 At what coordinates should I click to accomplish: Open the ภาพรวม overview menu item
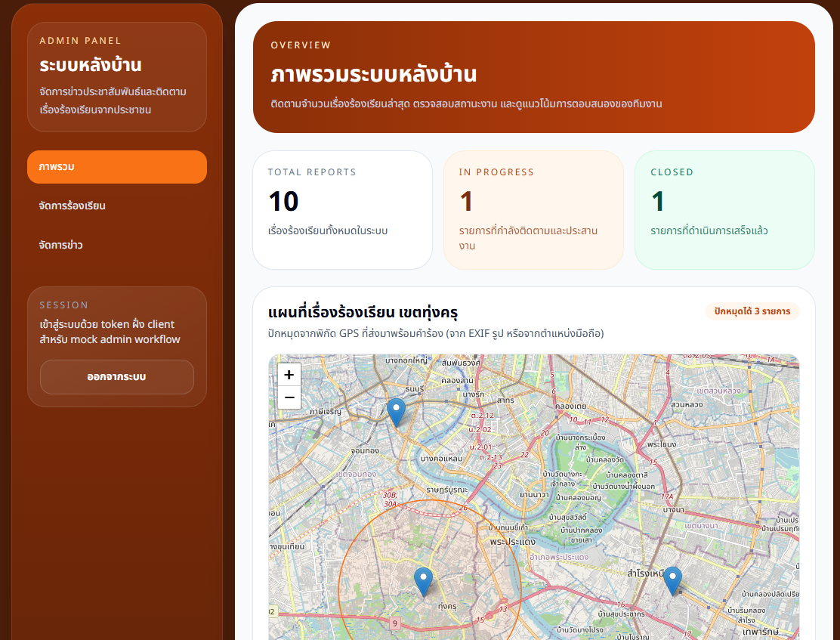117,167
